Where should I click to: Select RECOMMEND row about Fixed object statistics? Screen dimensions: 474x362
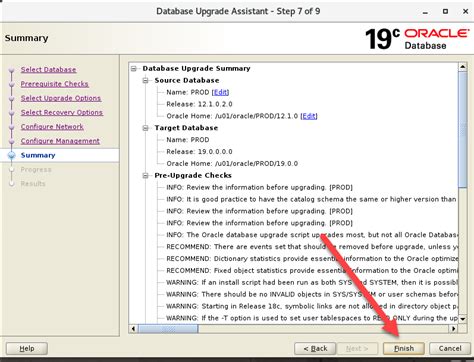click(312, 271)
